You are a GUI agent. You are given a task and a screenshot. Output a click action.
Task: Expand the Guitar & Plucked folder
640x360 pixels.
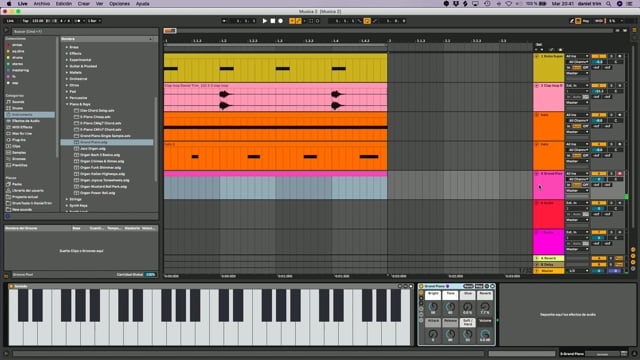[67, 66]
